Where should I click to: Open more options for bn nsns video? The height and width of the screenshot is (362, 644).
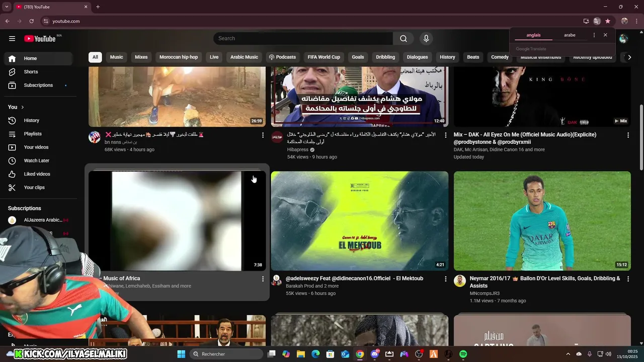[263, 135]
